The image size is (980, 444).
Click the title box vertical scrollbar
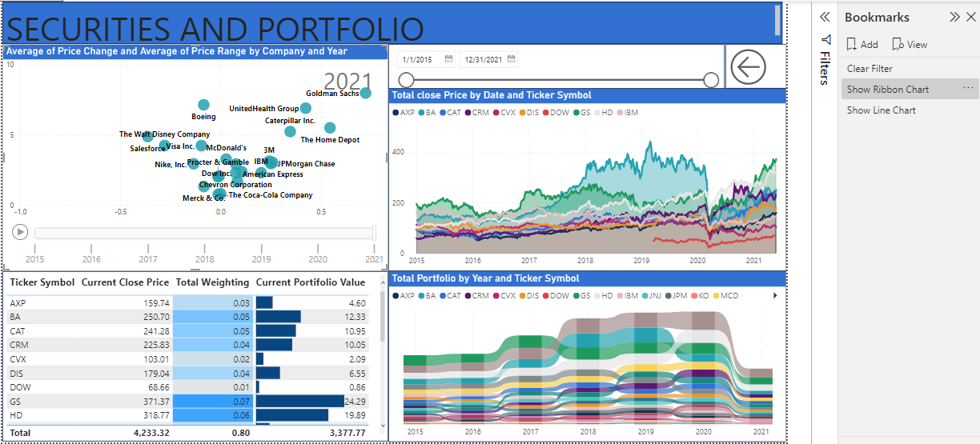pyautogui.click(x=777, y=22)
